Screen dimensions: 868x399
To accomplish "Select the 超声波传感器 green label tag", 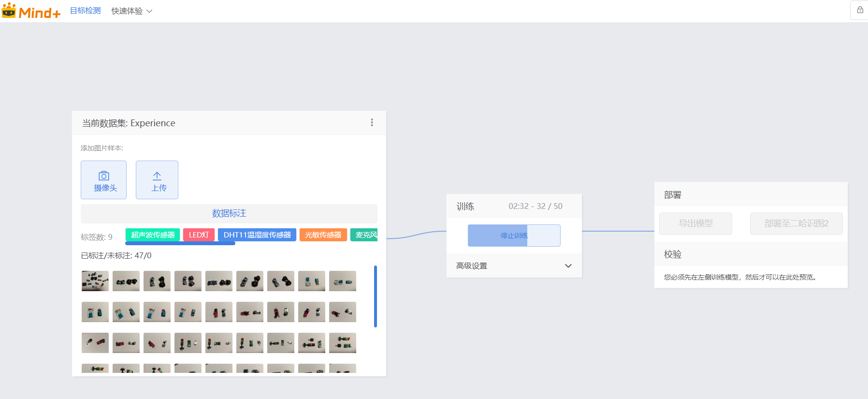I will 153,235.
